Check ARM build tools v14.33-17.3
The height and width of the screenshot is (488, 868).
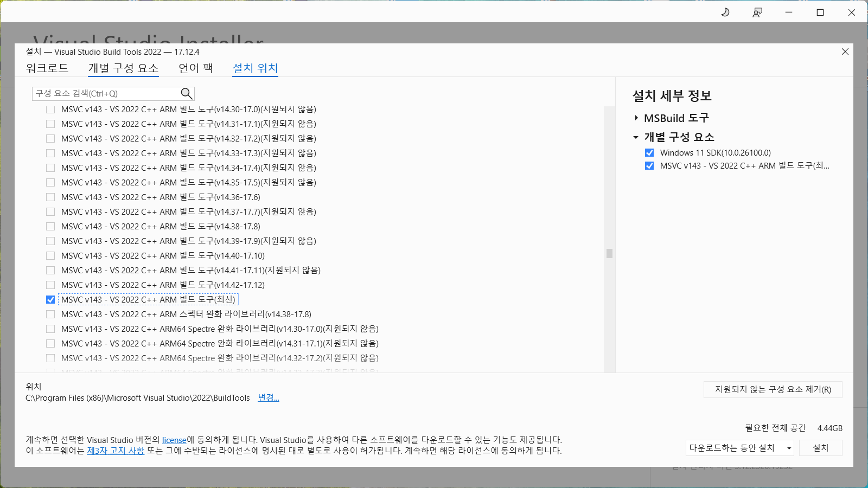click(50, 153)
